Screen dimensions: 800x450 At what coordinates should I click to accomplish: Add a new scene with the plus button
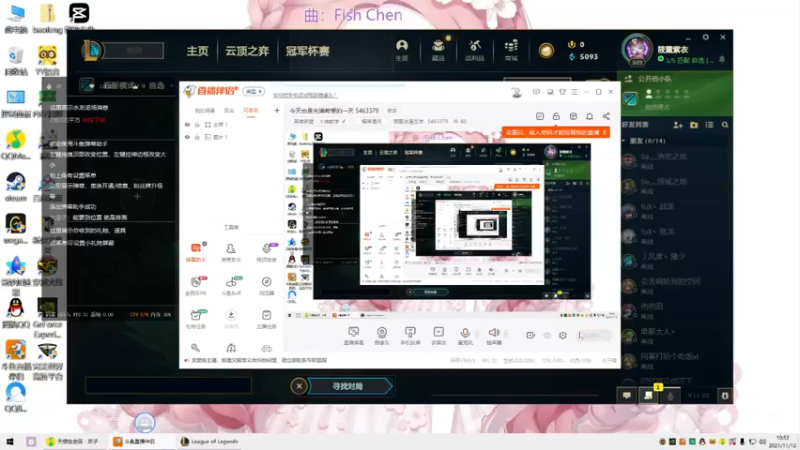tap(277, 110)
